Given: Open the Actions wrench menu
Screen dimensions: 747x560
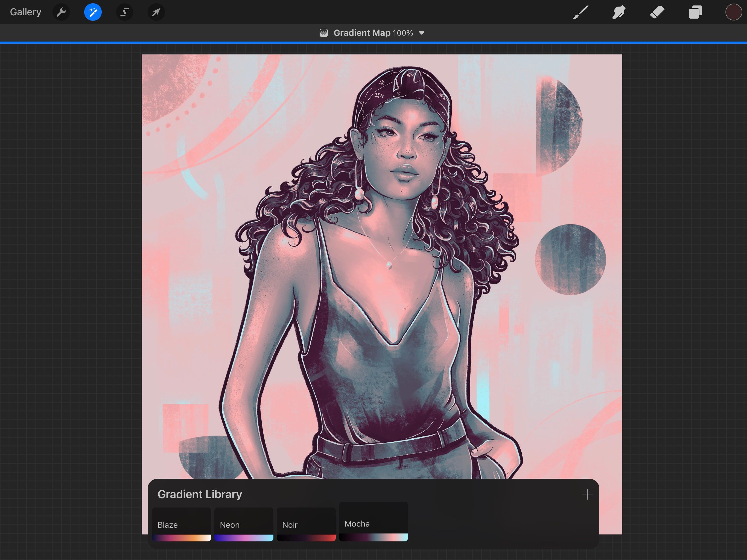Looking at the screenshot, I should pos(61,12).
